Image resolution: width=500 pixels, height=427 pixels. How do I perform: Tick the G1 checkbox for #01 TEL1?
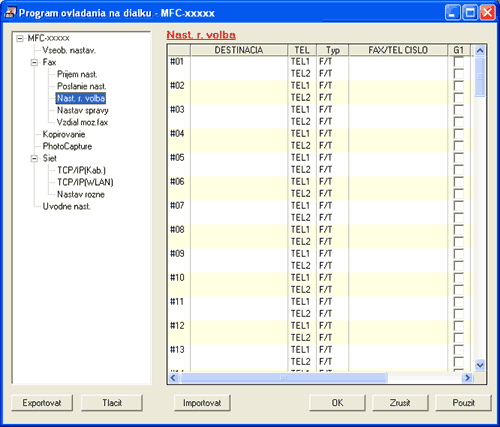[459, 62]
